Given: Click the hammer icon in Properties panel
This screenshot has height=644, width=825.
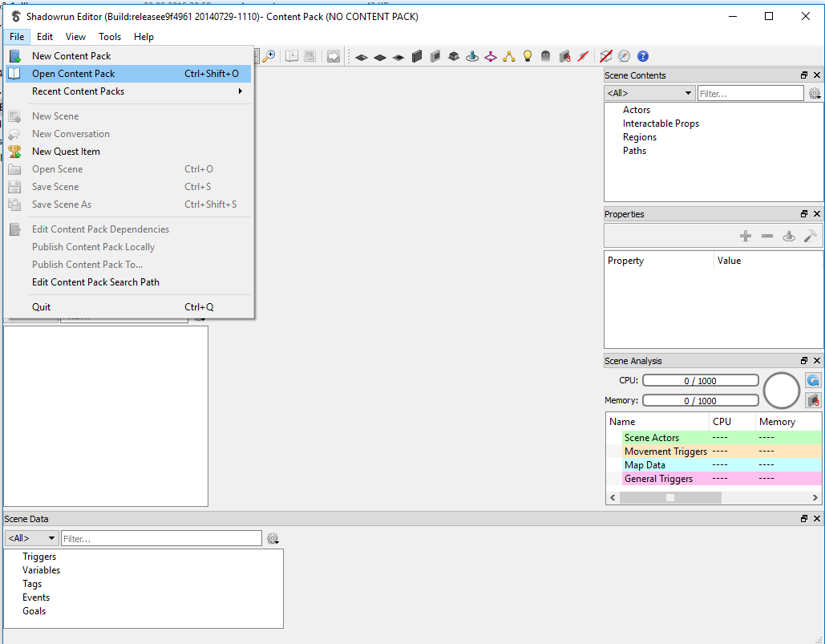Looking at the screenshot, I should click(811, 237).
